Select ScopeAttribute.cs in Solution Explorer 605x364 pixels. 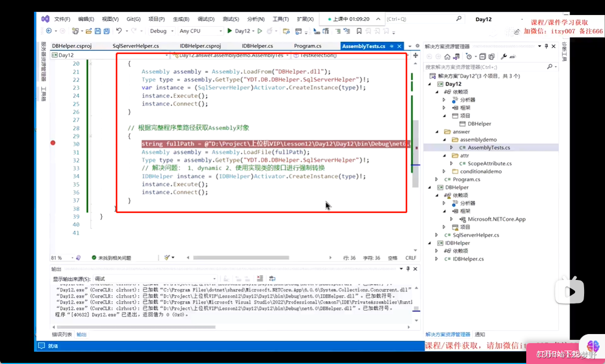point(490,163)
